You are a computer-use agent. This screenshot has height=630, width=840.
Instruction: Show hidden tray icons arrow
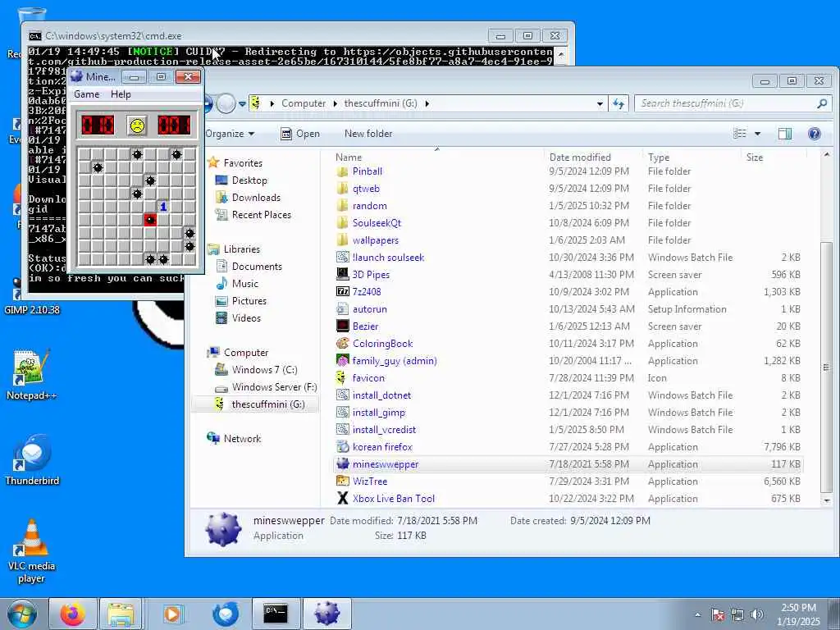click(x=697, y=614)
